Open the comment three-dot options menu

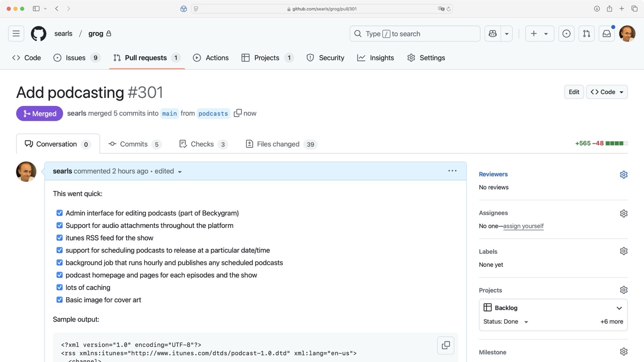coord(452,171)
